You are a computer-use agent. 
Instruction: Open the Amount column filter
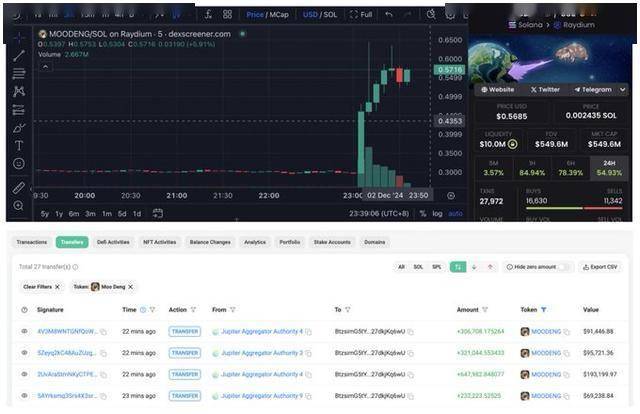tap(485, 309)
